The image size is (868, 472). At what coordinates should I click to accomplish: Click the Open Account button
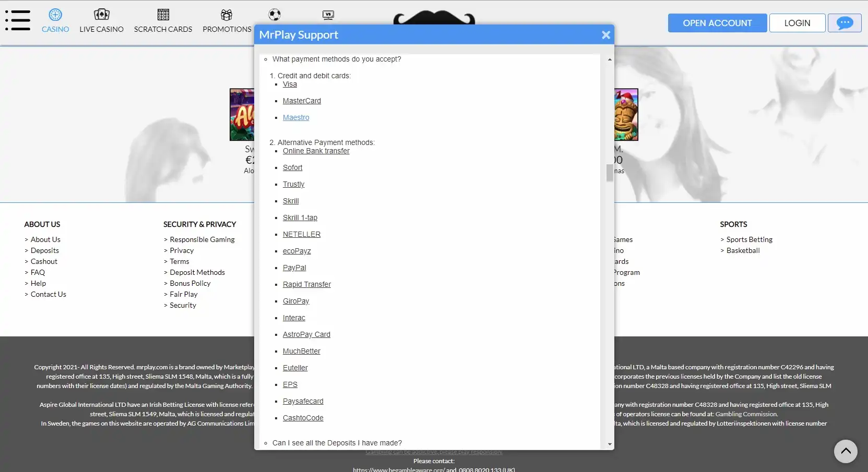(x=717, y=23)
